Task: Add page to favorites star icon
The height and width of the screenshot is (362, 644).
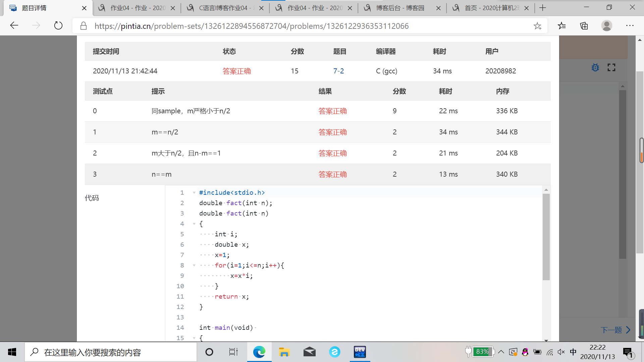Action: 537,26
